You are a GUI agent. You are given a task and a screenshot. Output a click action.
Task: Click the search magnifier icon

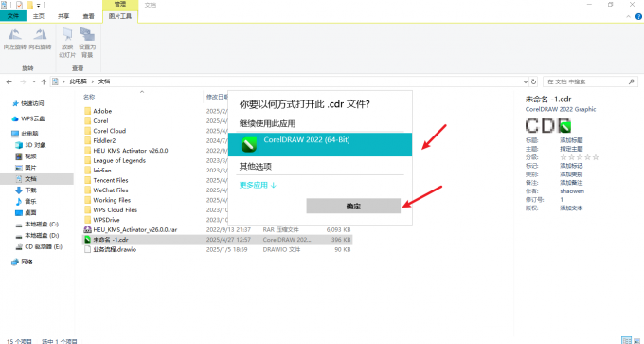[632, 81]
